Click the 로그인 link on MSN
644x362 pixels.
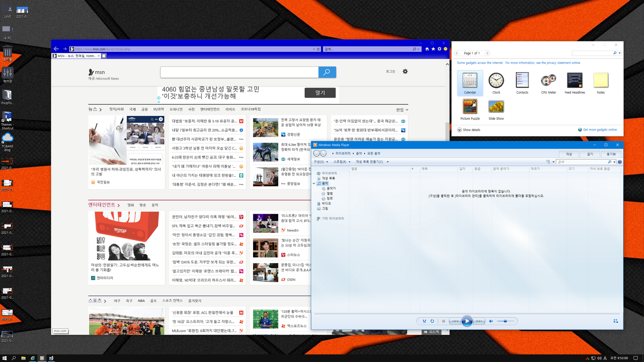pyautogui.click(x=390, y=71)
